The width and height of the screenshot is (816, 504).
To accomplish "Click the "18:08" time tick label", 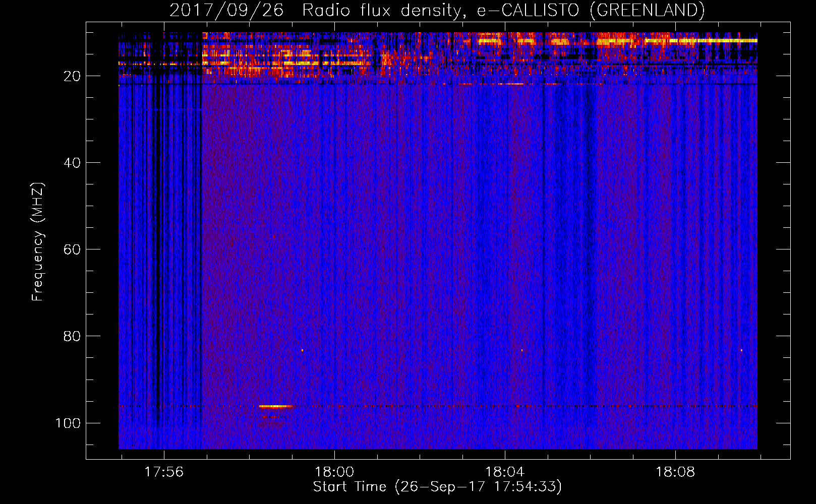I will (675, 472).
